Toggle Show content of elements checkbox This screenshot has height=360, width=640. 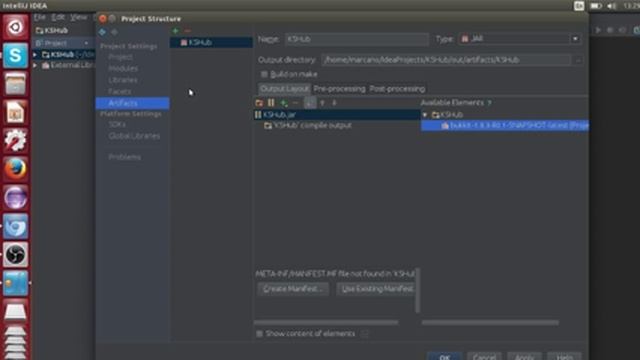[x=260, y=334]
